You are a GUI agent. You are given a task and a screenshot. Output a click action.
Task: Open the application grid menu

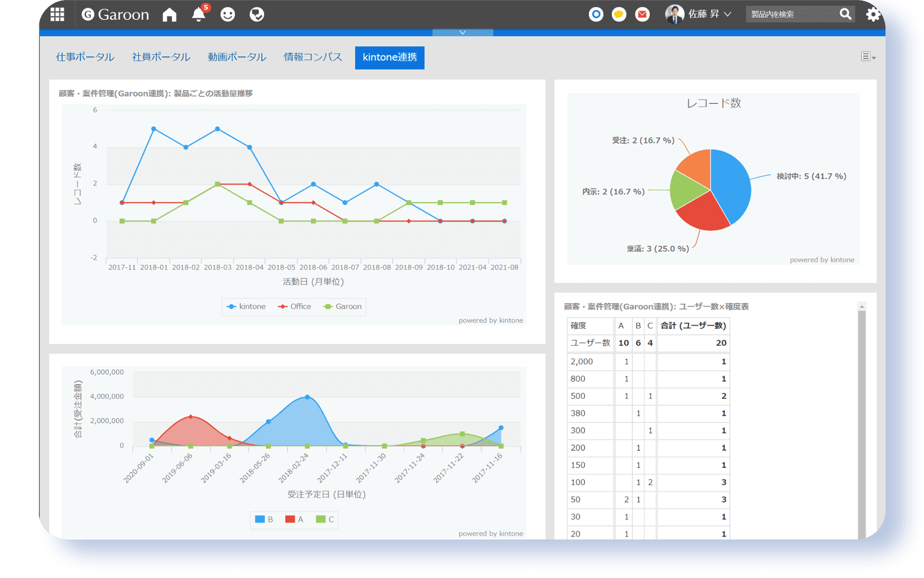tap(57, 14)
